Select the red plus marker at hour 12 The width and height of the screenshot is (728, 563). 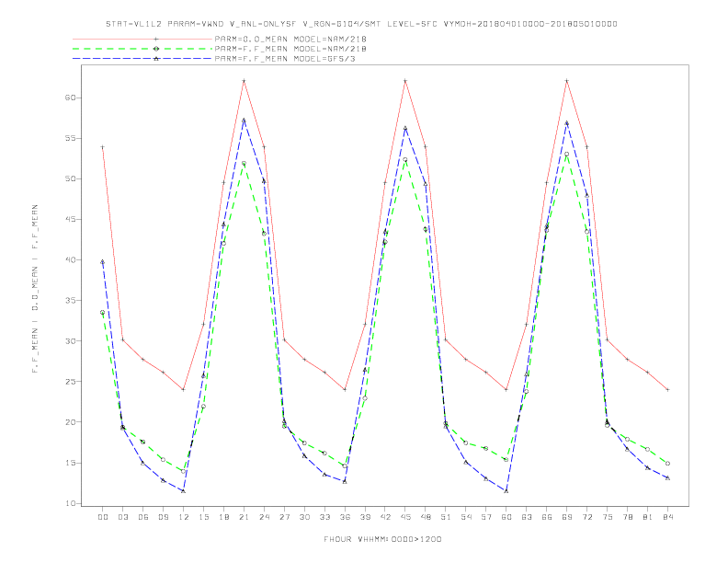click(184, 390)
